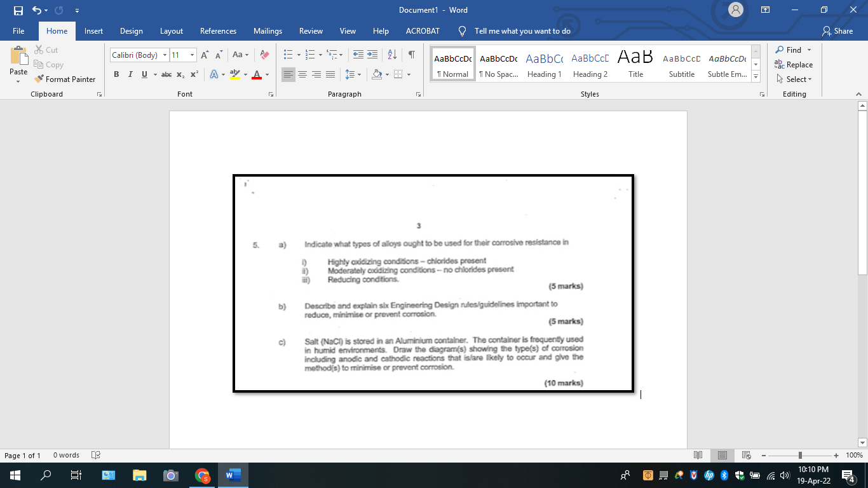The height and width of the screenshot is (488, 868).
Task: Clear all formatting with the eraser icon
Action: point(264,55)
